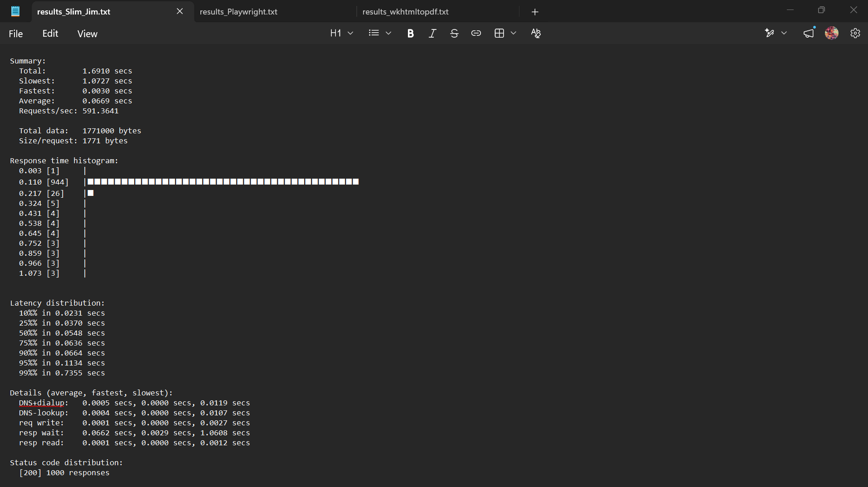Close the Notepad window
868x487 pixels.
(853, 10)
